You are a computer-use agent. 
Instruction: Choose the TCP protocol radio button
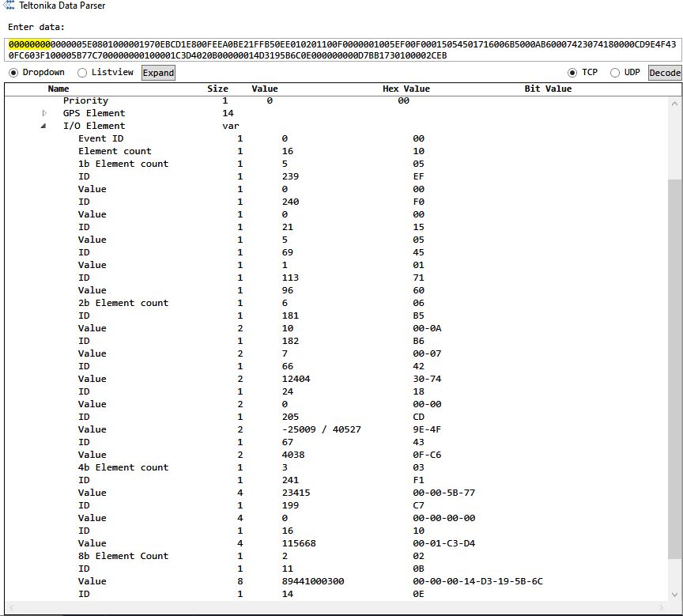572,73
